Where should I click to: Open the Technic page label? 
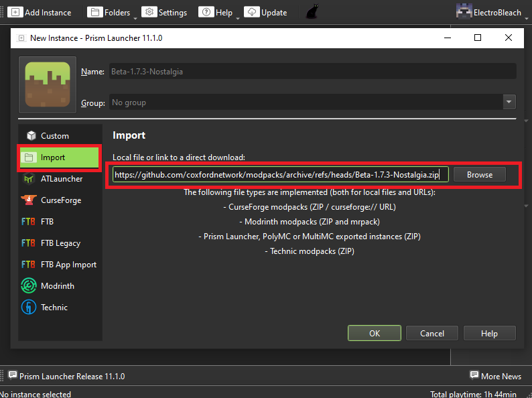click(54, 308)
